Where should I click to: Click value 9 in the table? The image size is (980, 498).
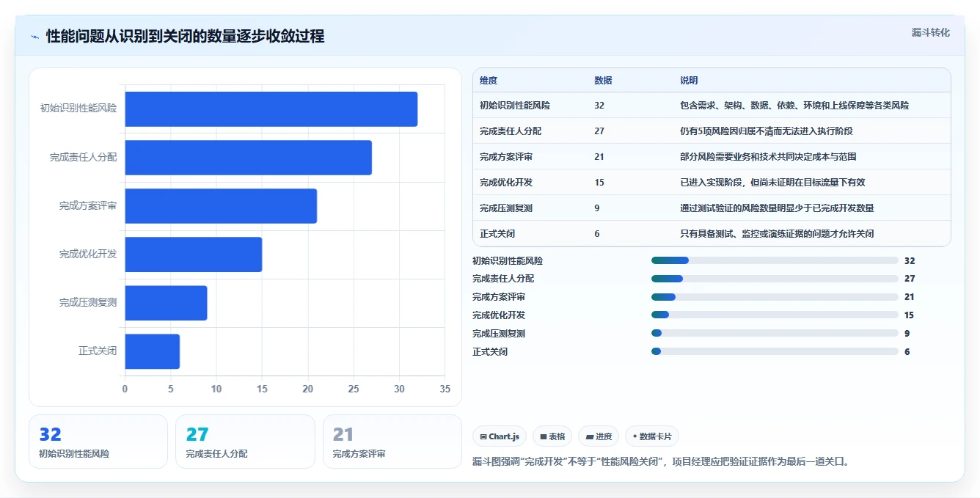point(597,208)
